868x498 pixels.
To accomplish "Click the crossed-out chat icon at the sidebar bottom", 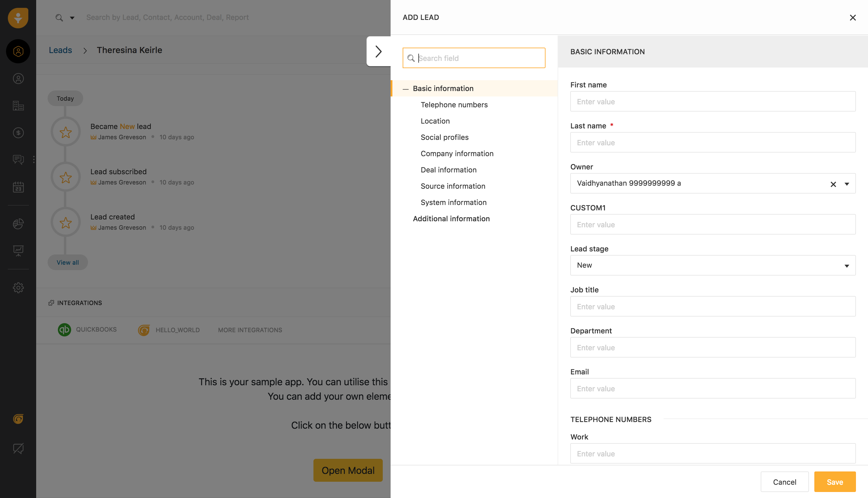I will point(18,448).
